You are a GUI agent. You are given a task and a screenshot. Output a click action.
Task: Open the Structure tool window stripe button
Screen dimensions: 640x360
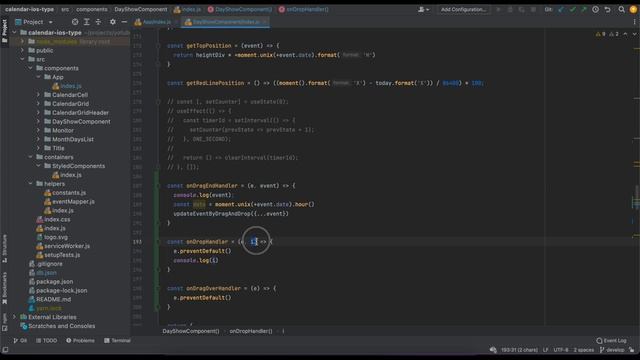pos(4,248)
